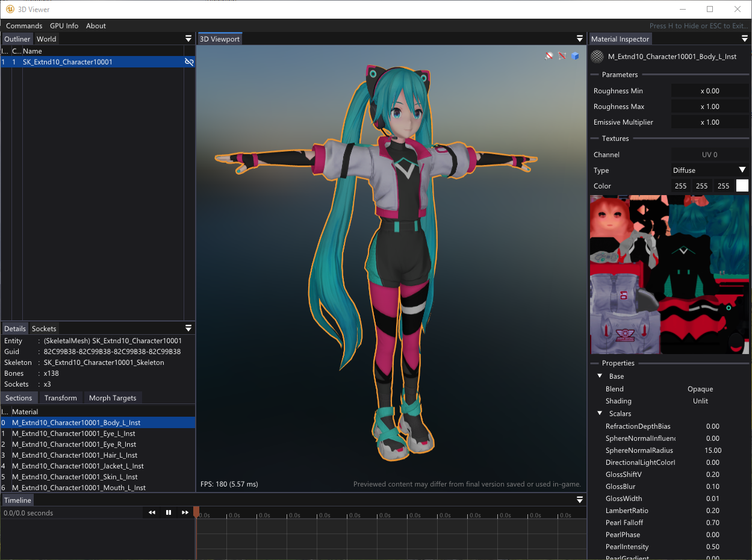Viewport: 752px width, 560px height.
Task: Click the Skeleton name SK_Extnd10_Character10001_Skeleton
Action: pyautogui.click(x=104, y=362)
